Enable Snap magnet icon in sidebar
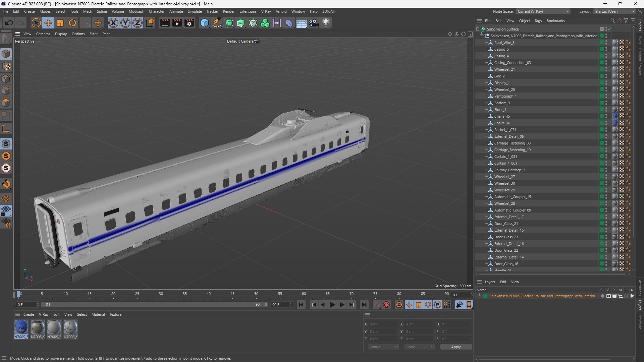This screenshot has width=644, height=362. point(6,184)
